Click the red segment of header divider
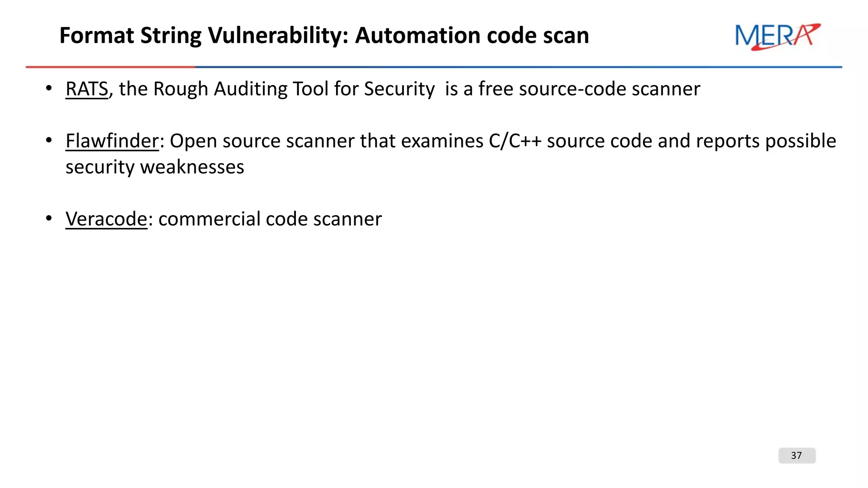The image size is (868, 488). tap(110, 67)
